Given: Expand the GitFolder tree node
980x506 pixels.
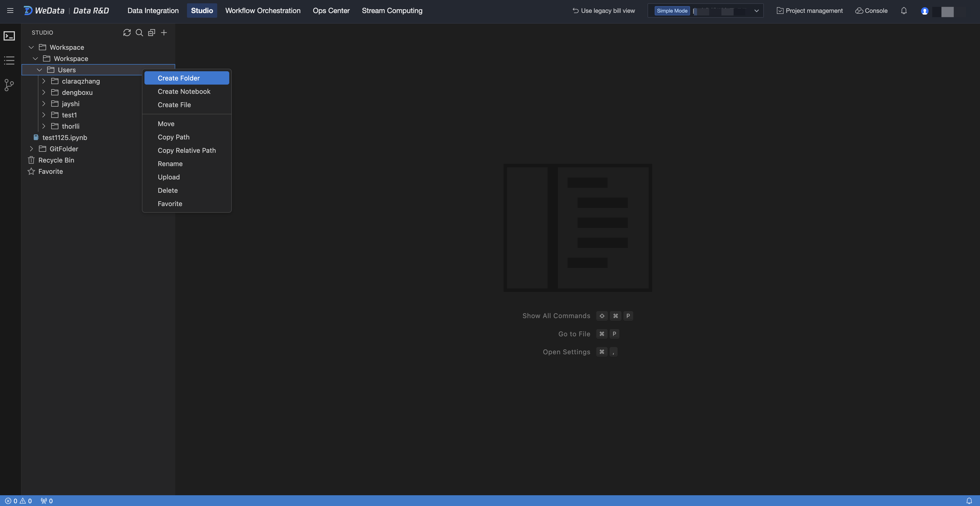Looking at the screenshot, I should click(32, 149).
